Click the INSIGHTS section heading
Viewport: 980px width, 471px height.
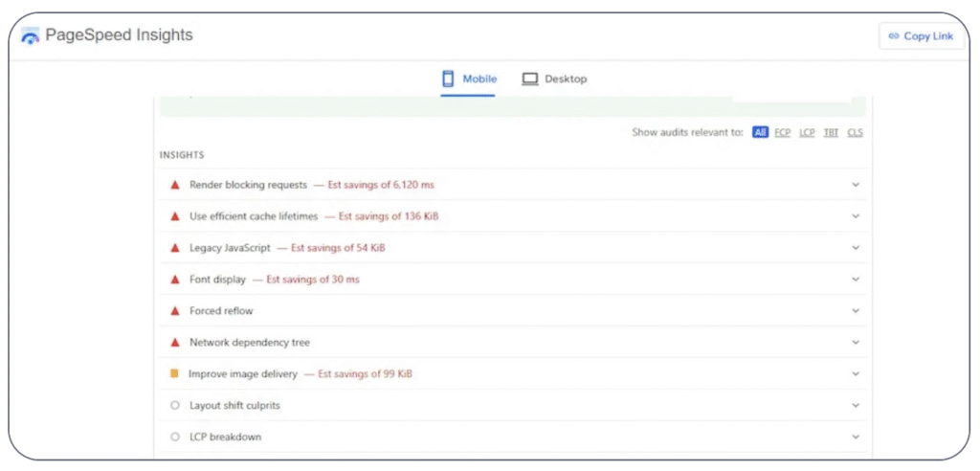(x=182, y=154)
